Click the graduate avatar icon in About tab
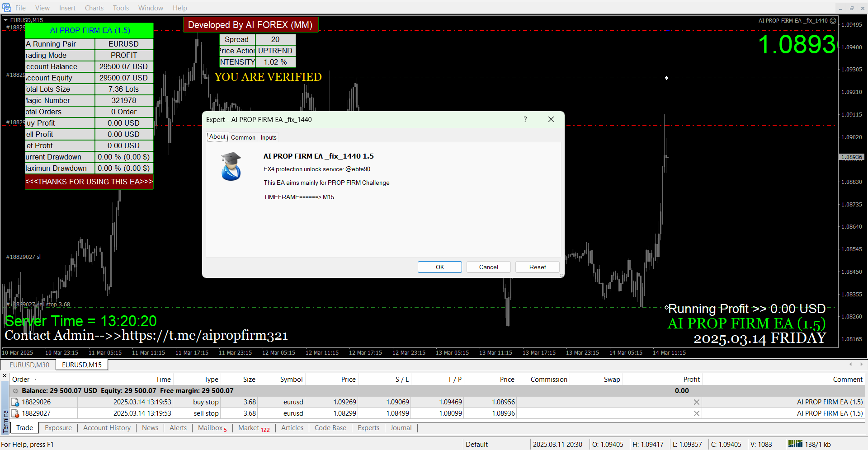 [x=231, y=167]
